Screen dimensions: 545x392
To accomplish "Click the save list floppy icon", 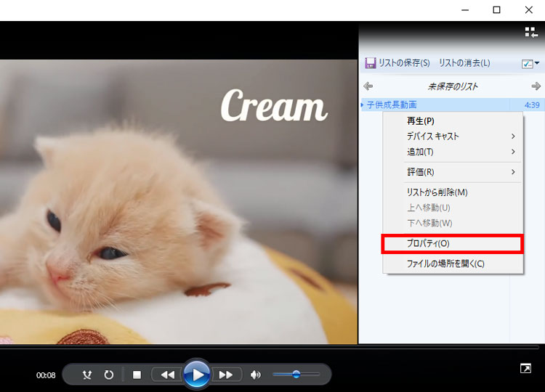I will point(370,63).
